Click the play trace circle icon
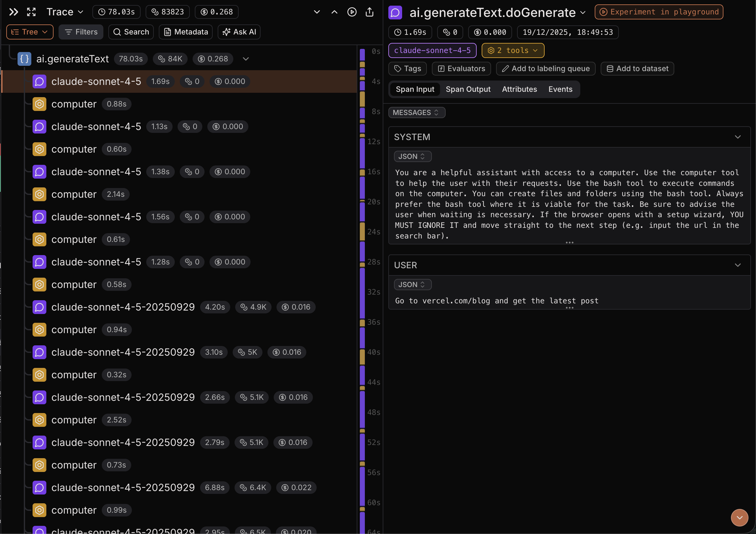The height and width of the screenshot is (534, 756). pos(352,12)
